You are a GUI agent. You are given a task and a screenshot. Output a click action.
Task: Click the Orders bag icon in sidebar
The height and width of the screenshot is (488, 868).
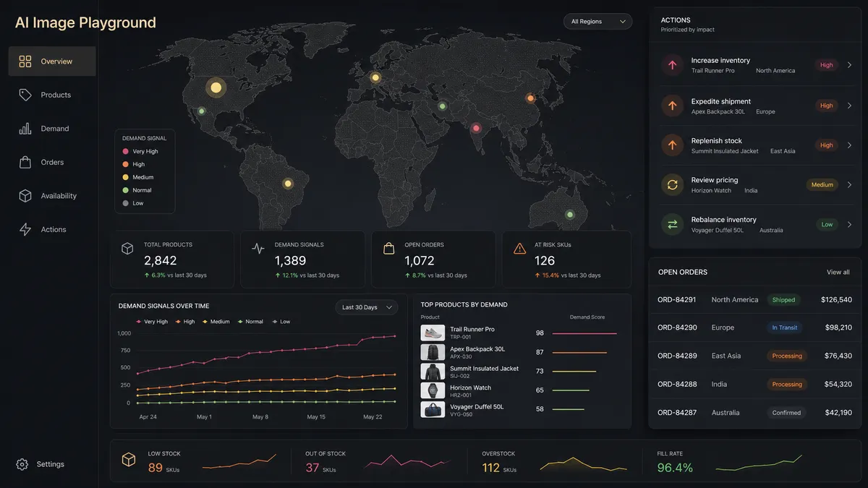25,162
